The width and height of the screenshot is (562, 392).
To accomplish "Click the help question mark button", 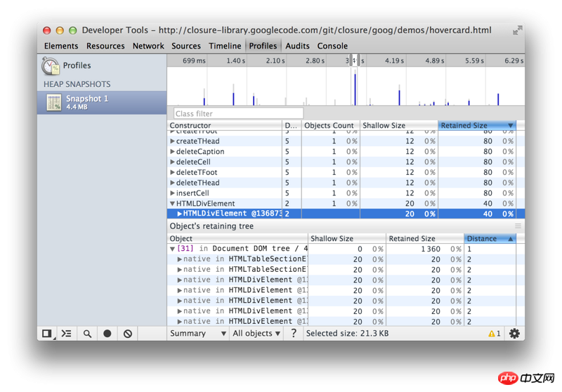I will click(294, 334).
